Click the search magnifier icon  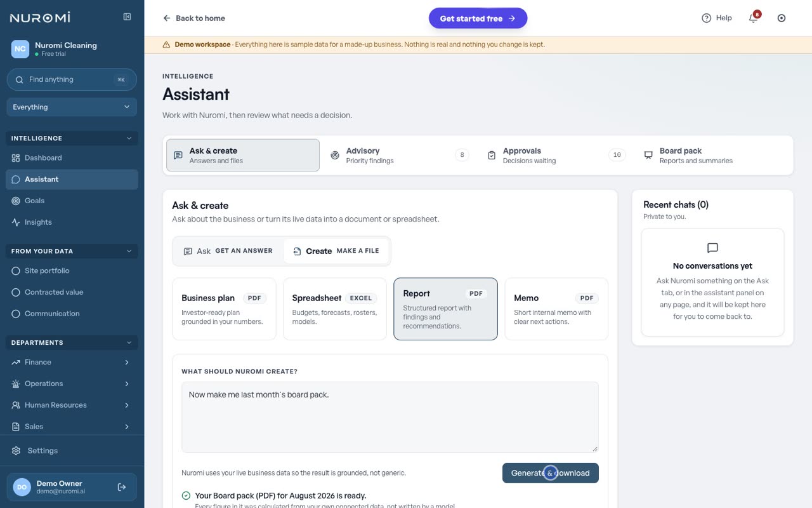coord(20,80)
